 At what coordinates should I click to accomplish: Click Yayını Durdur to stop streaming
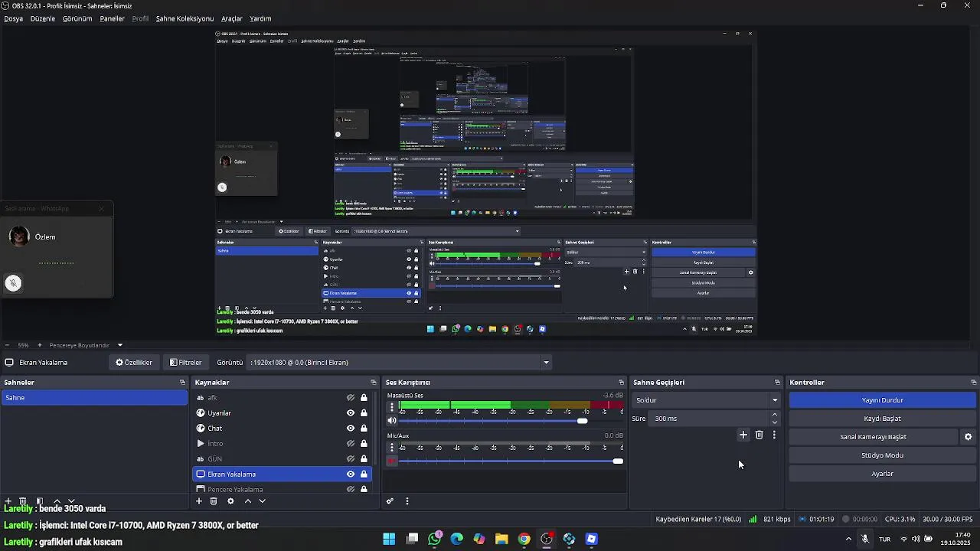[x=883, y=400]
